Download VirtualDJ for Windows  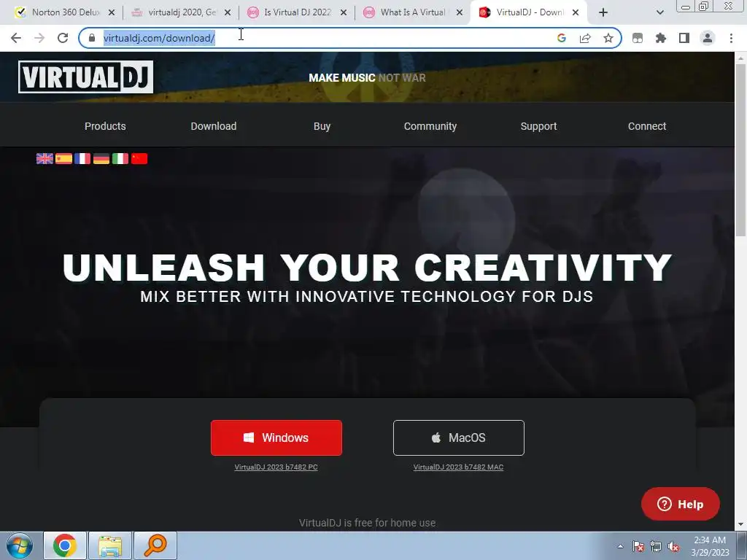(x=276, y=437)
